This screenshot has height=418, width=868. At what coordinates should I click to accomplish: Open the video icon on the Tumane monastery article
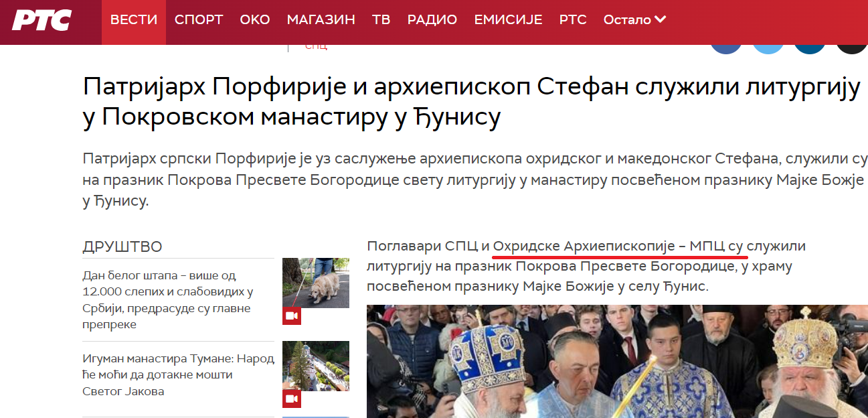(292, 399)
